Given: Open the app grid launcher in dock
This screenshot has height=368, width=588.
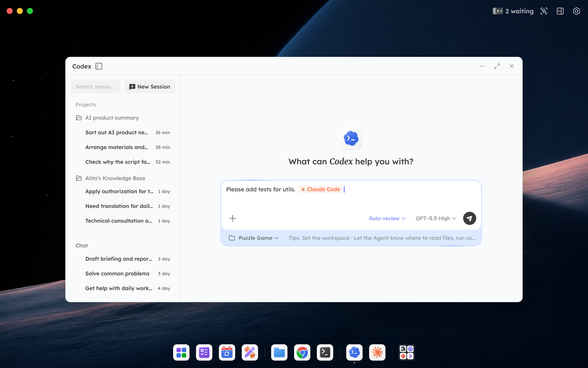Looking at the screenshot, I should (181, 352).
